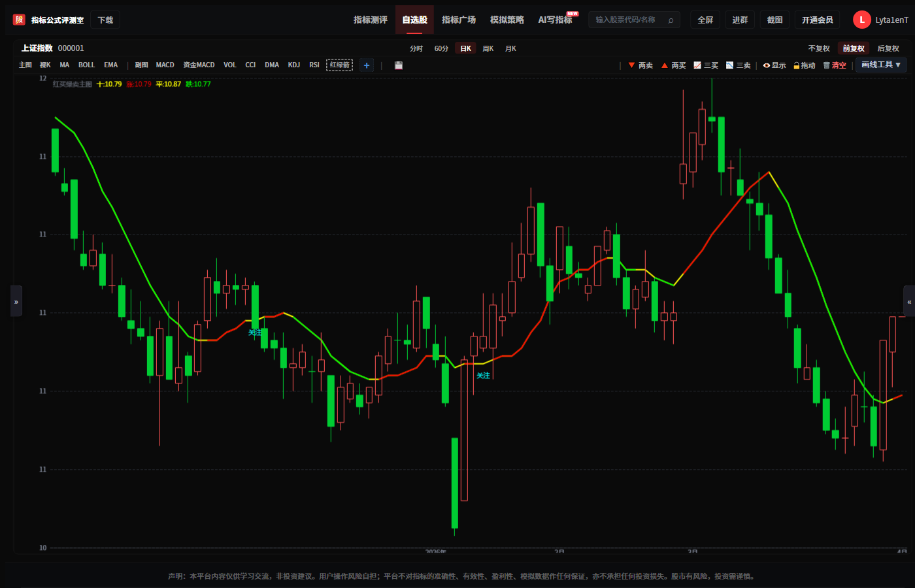This screenshot has width=915, height=588.
Task: Click the search magnifier icon
Action: pos(671,20)
